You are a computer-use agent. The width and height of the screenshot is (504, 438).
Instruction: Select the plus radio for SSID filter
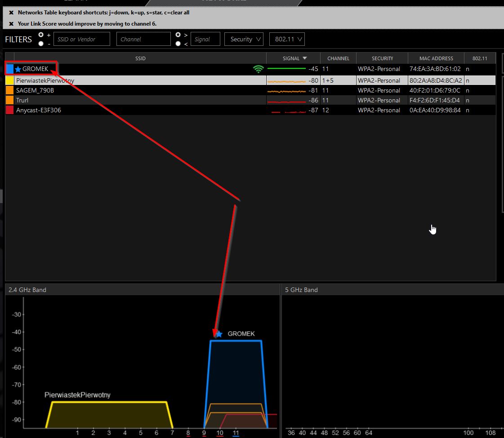[x=41, y=35]
